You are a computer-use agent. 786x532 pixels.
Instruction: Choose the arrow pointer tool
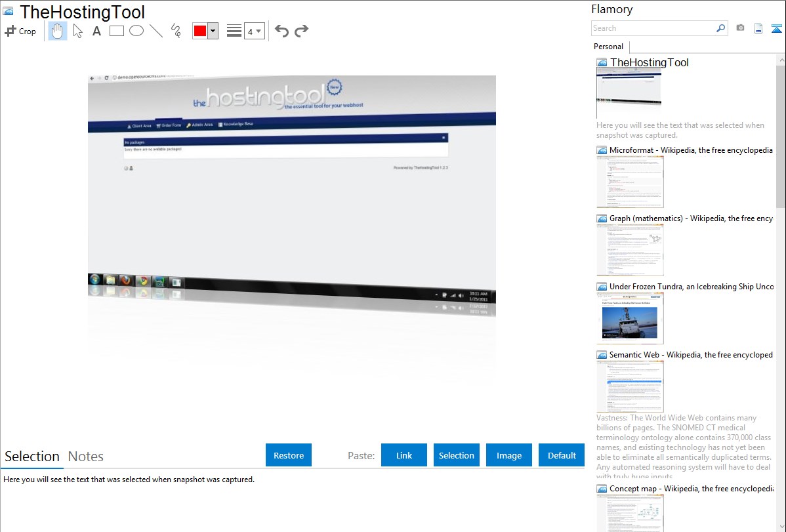(77, 31)
